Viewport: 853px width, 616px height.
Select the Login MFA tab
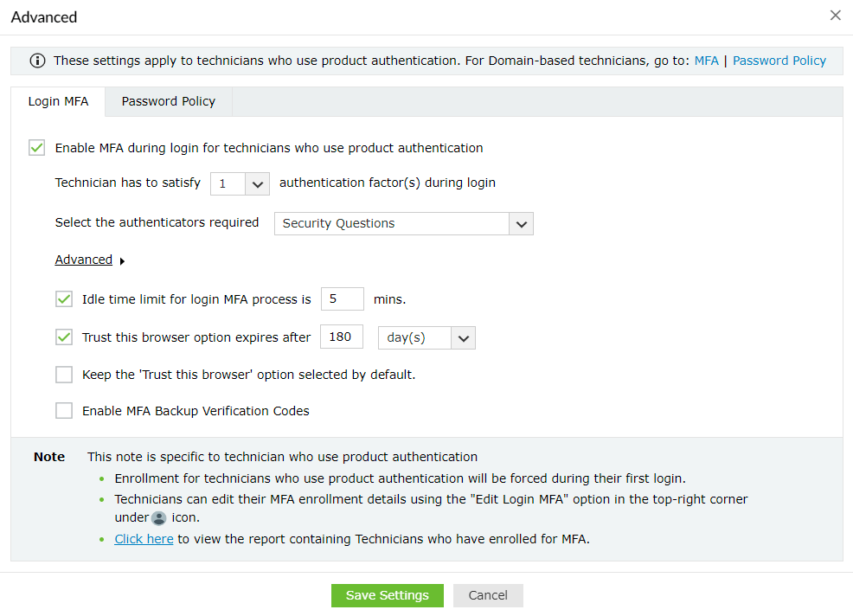pos(58,101)
